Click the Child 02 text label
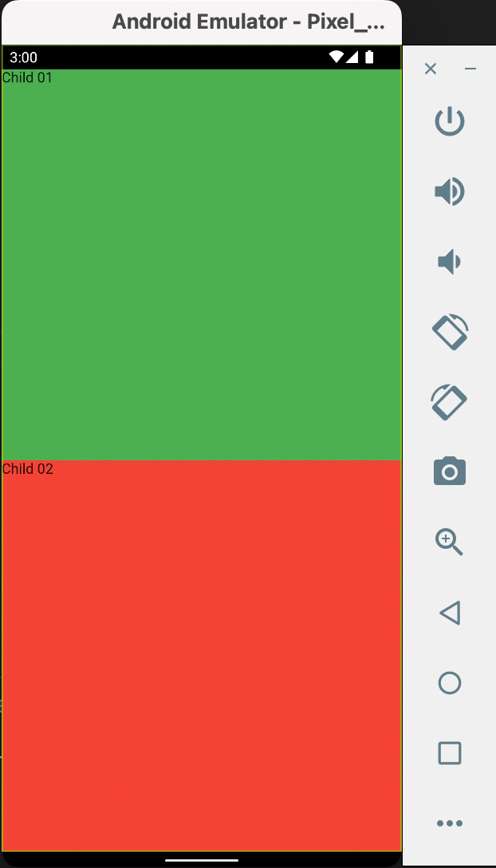This screenshot has width=496, height=868. tap(28, 469)
